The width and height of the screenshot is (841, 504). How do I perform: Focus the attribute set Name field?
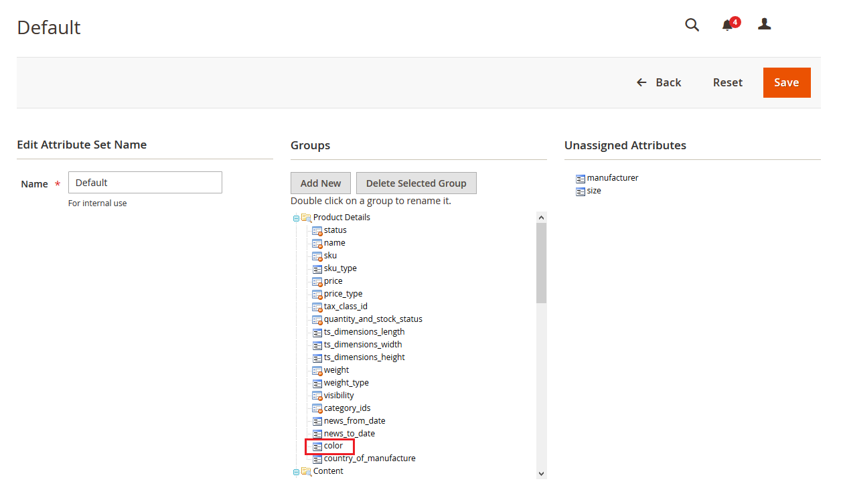[x=145, y=183]
